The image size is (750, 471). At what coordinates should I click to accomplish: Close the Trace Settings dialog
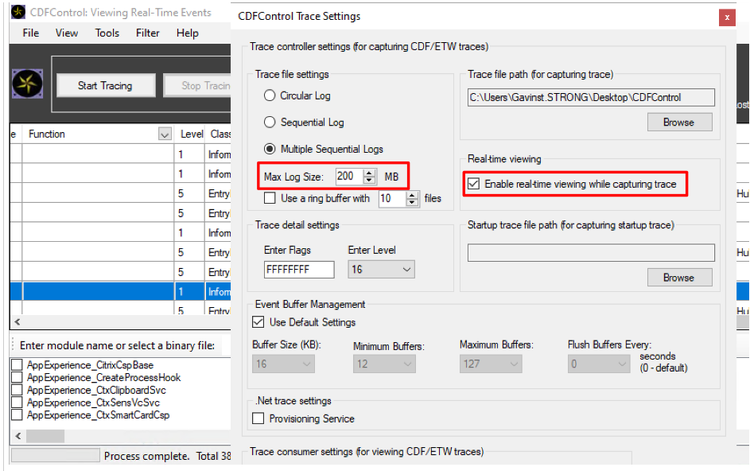click(727, 18)
